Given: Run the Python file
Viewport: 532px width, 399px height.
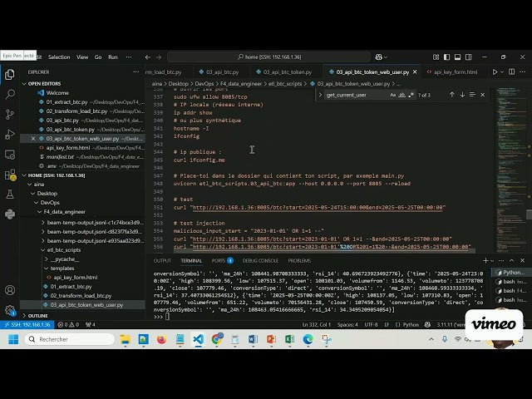Looking at the screenshot, I should pos(495,72).
